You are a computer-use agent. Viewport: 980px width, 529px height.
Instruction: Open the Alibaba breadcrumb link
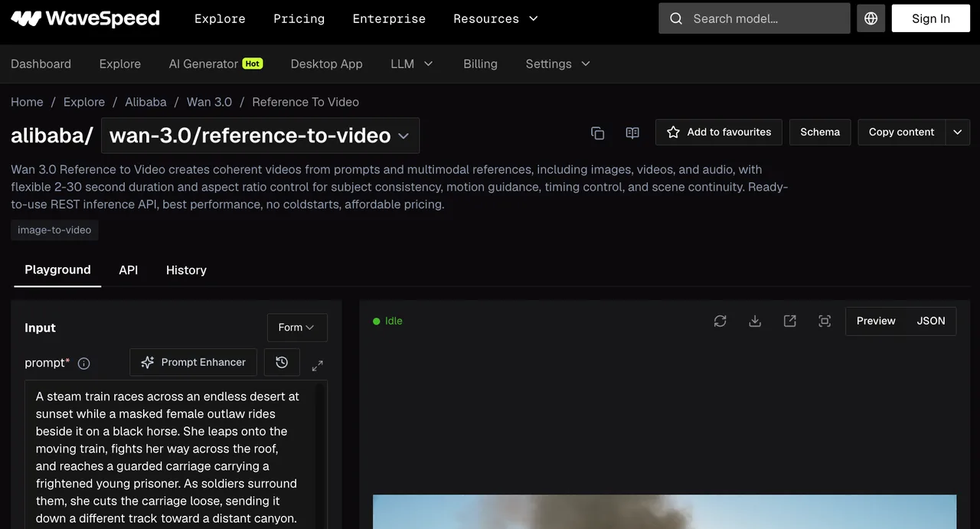(x=145, y=102)
